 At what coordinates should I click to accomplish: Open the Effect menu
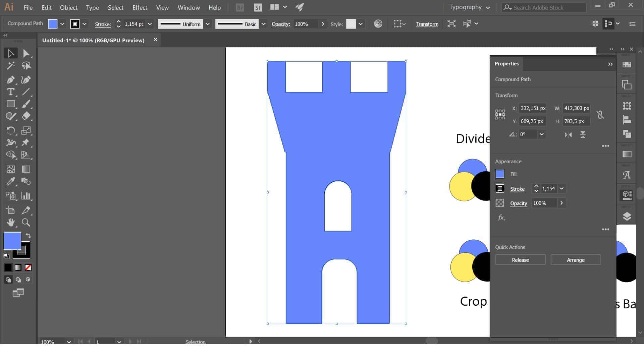click(x=140, y=7)
